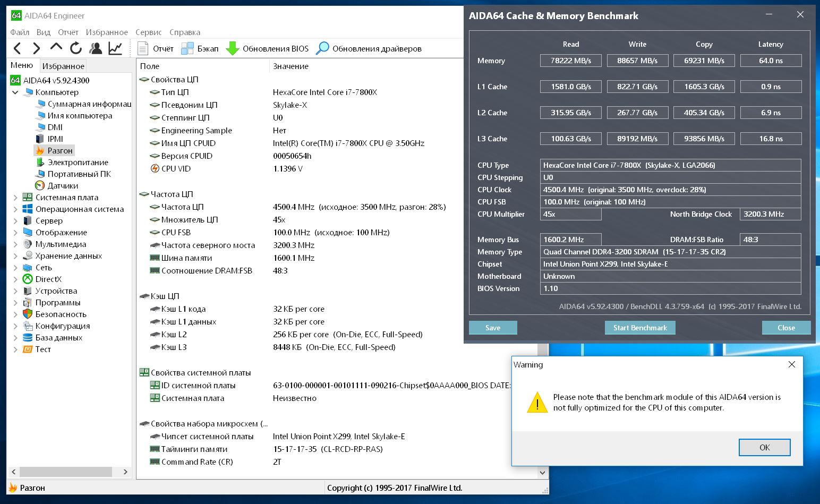Click the Отчёт report toolbar button
The width and height of the screenshot is (820, 504).
coord(156,48)
